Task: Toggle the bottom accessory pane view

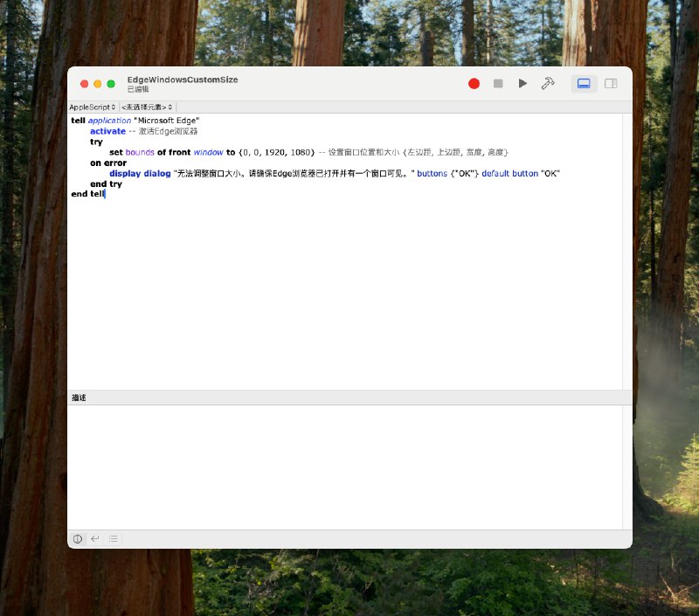Action: click(x=584, y=83)
